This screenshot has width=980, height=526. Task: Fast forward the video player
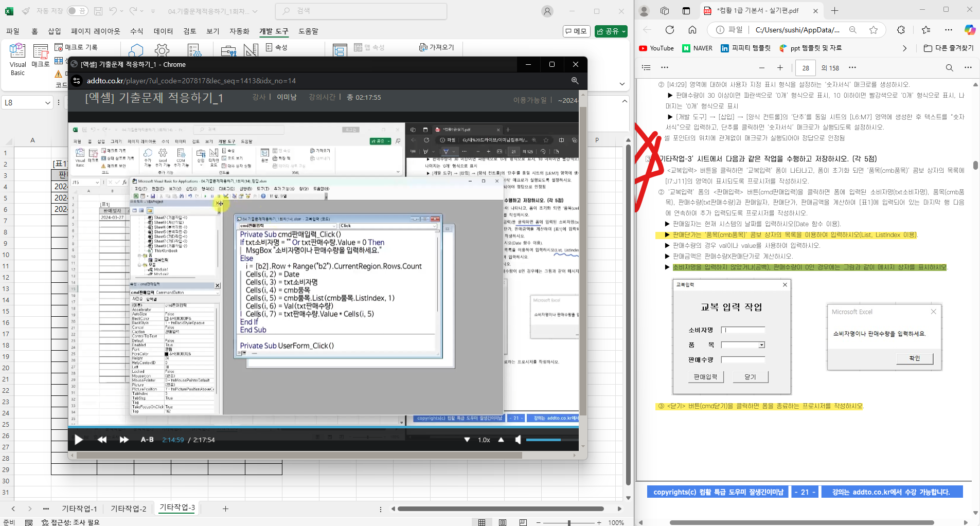124,440
